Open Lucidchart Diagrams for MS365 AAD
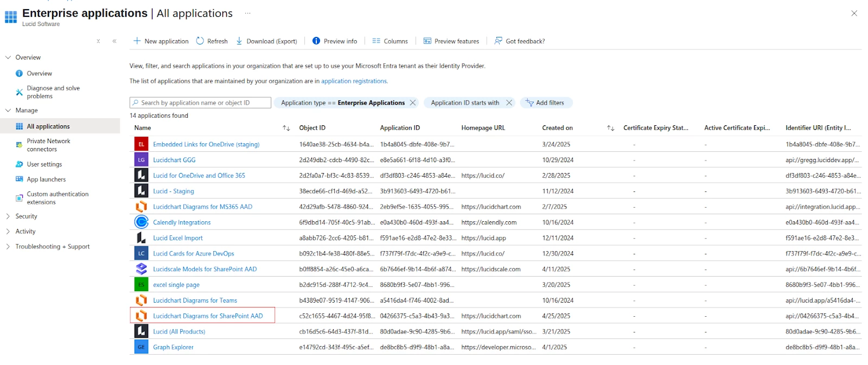The image size is (868, 365). point(202,207)
